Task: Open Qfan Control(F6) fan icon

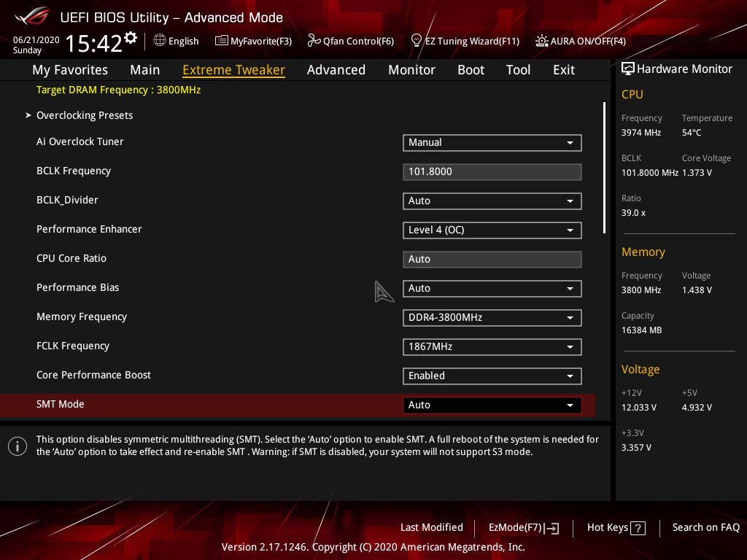Action: pyautogui.click(x=314, y=41)
